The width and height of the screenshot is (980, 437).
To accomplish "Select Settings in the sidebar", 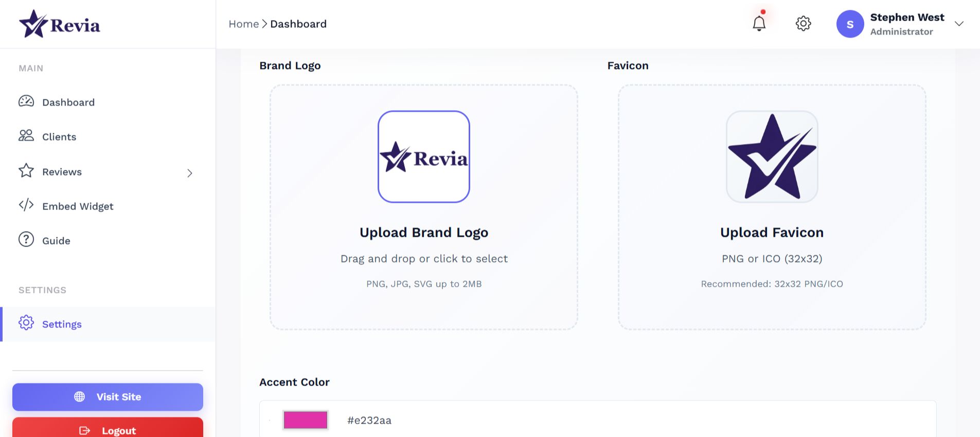I will 62,324.
